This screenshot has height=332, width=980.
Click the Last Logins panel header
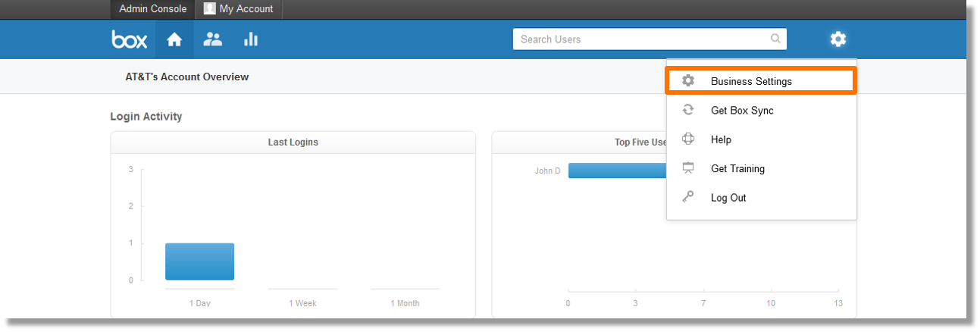pyautogui.click(x=293, y=143)
